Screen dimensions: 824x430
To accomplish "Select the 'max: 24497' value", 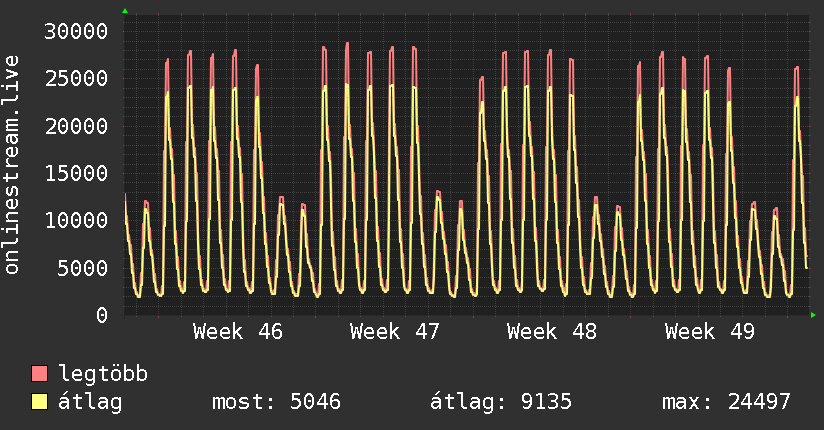I will coord(726,402).
